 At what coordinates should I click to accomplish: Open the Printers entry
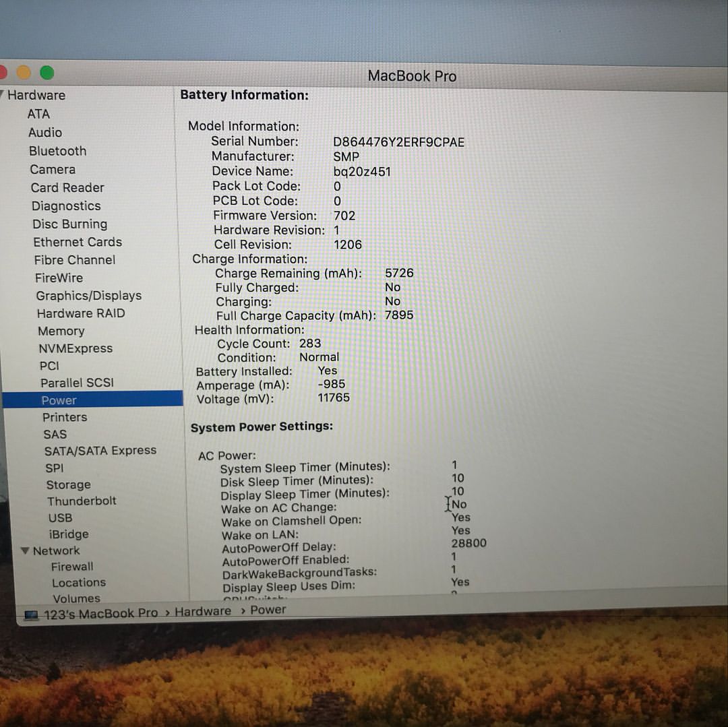click(65, 417)
